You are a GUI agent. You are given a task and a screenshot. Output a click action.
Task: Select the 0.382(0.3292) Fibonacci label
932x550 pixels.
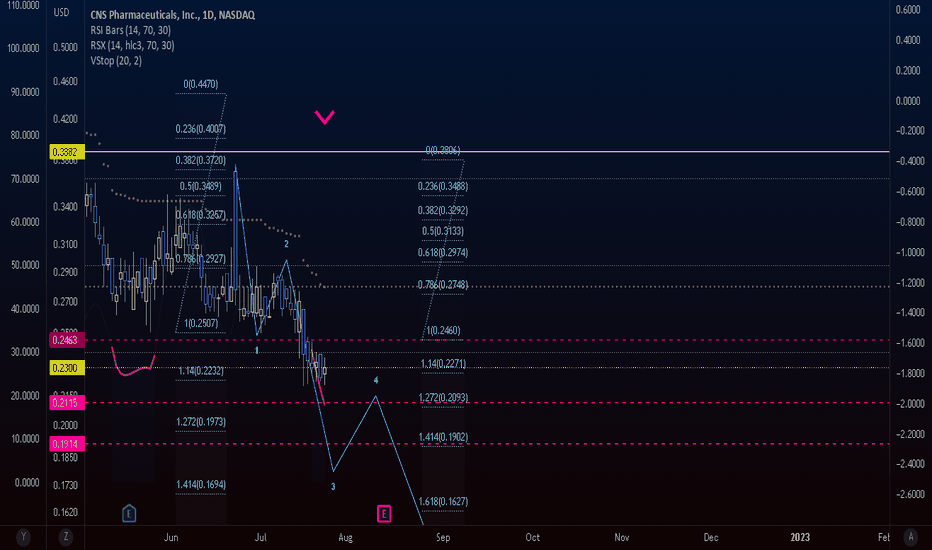[443, 210]
